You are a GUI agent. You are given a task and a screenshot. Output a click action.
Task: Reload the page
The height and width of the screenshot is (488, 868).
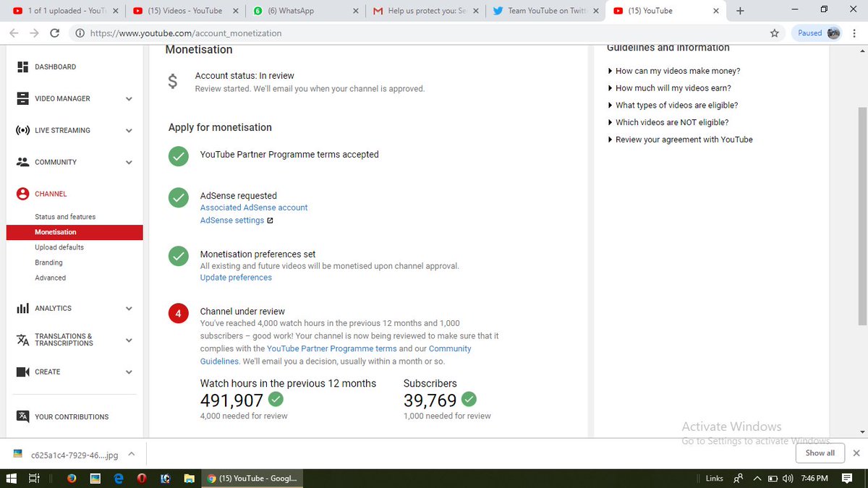(55, 33)
